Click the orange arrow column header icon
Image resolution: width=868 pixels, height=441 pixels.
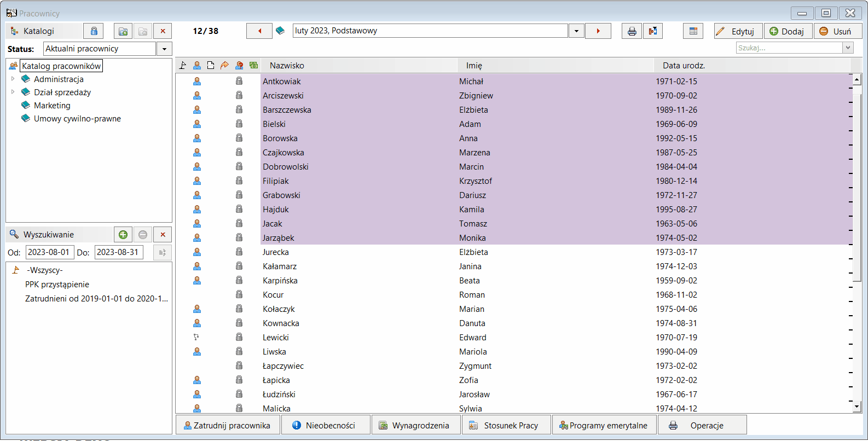[224, 66]
